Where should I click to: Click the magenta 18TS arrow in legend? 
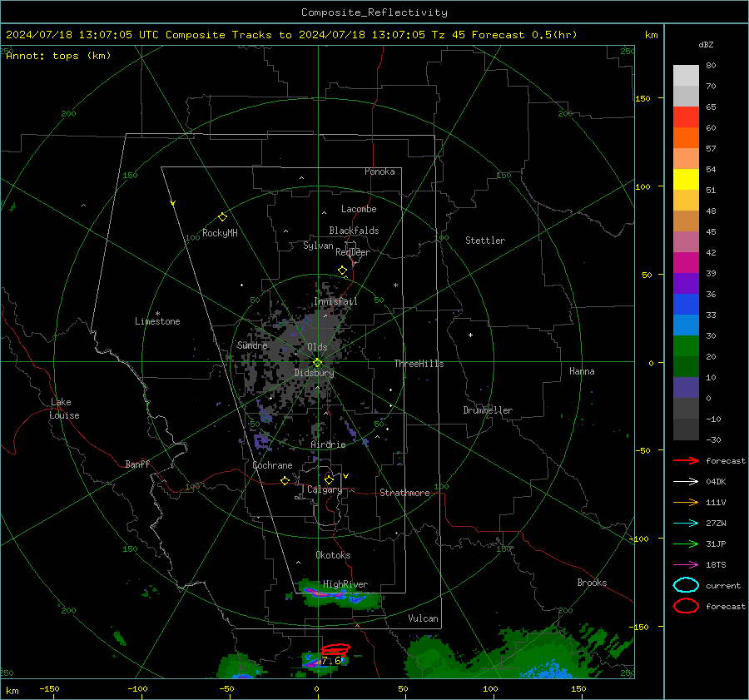pyautogui.click(x=686, y=565)
